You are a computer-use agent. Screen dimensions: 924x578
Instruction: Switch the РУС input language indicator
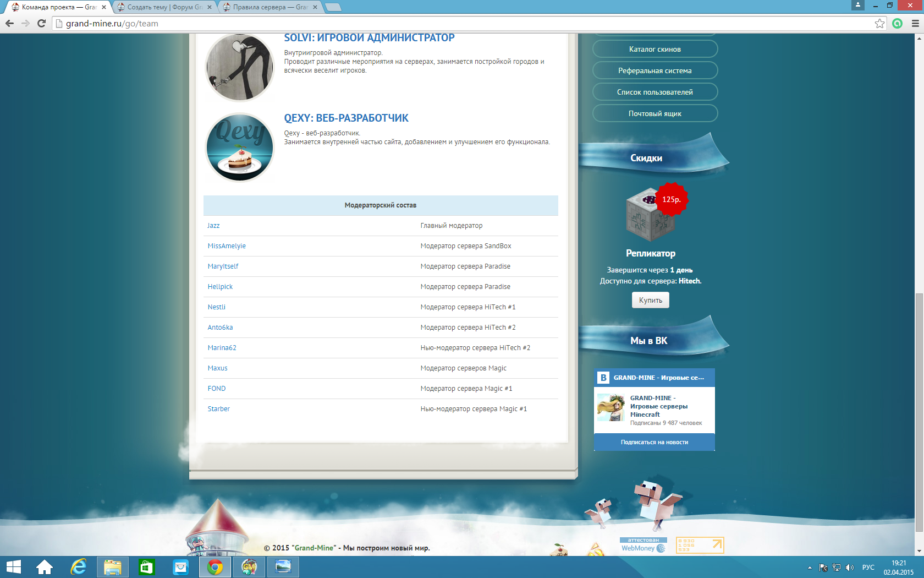pos(868,568)
